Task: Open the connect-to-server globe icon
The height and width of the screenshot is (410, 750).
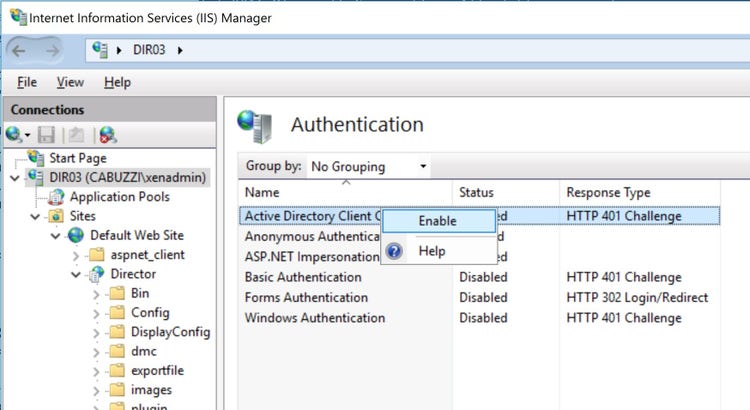Action: pyautogui.click(x=15, y=135)
